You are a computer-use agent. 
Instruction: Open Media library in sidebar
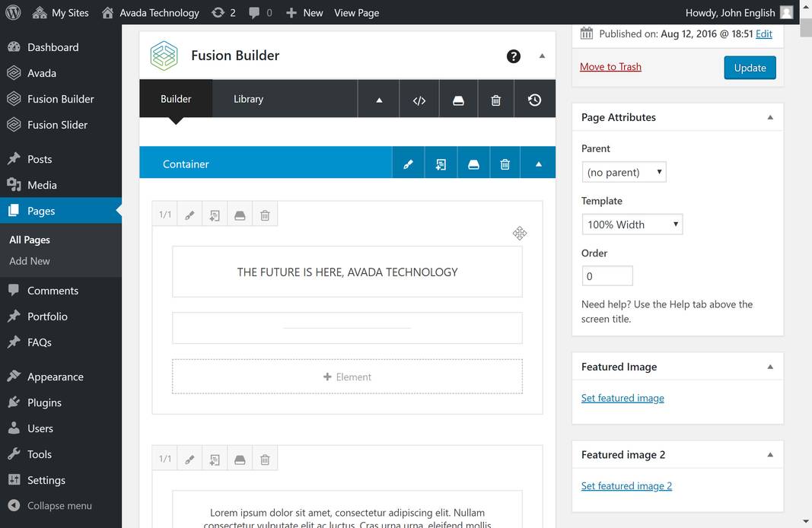(61, 185)
